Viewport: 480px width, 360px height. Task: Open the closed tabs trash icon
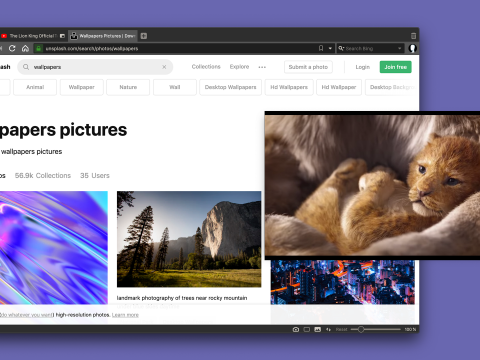[413, 36]
